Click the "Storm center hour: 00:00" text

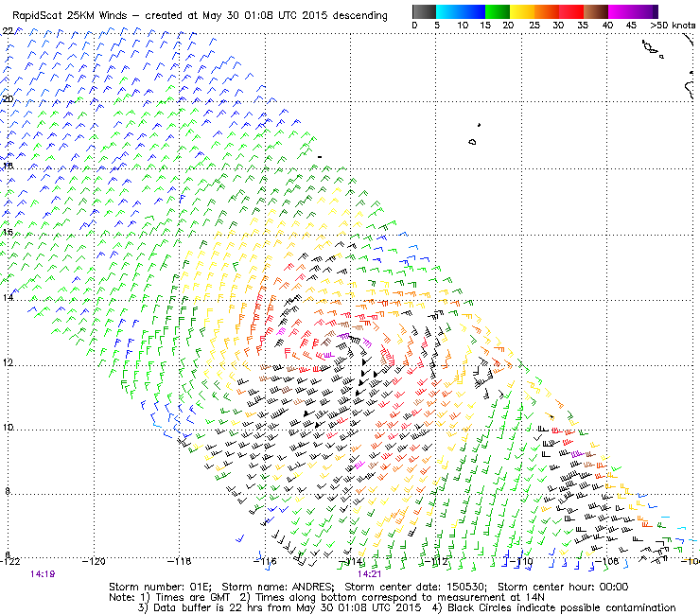click(563, 587)
